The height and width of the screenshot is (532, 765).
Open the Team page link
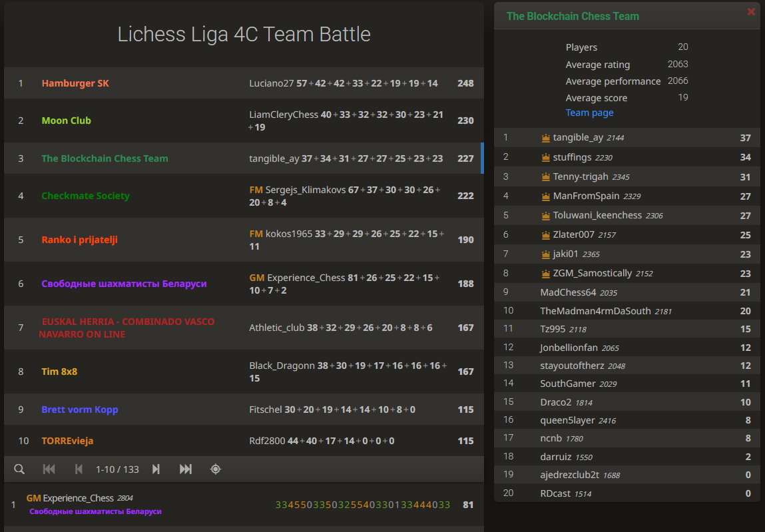click(x=589, y=113)
